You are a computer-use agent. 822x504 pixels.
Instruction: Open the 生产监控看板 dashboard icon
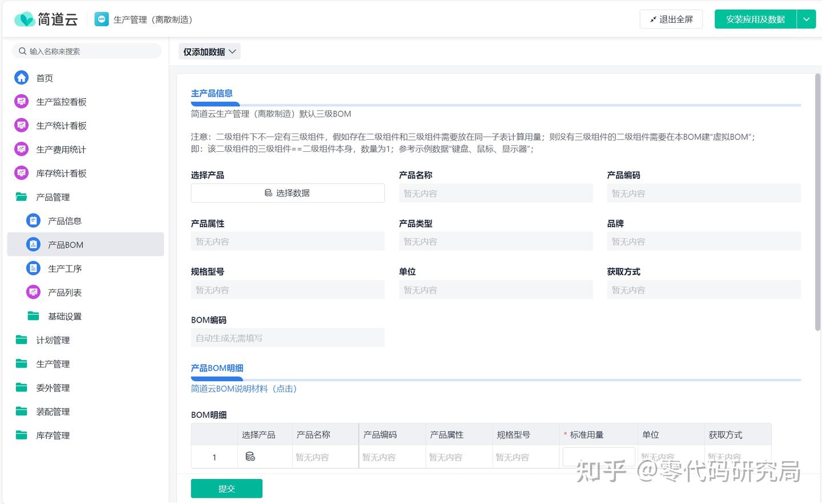point(21,102)
